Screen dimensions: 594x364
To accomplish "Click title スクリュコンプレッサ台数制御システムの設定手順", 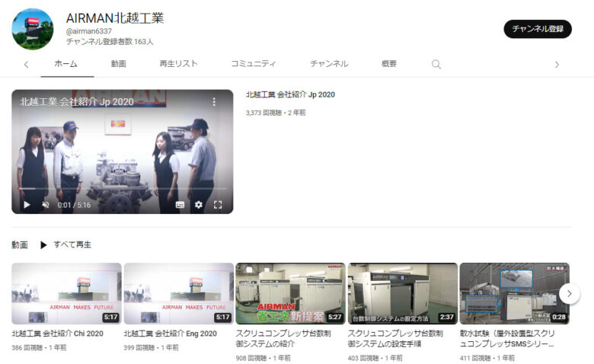I will (395, 339).
